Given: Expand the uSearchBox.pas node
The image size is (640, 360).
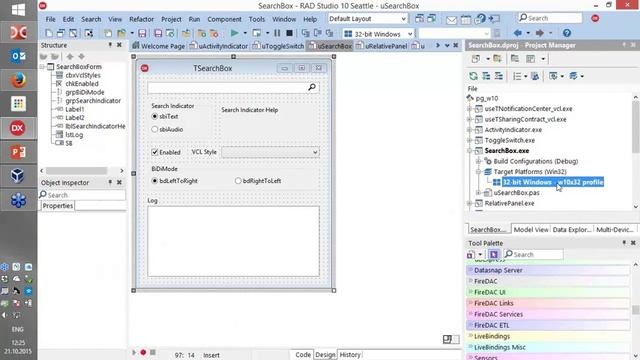Looking at the screenshot, I should tap(479, 193).
